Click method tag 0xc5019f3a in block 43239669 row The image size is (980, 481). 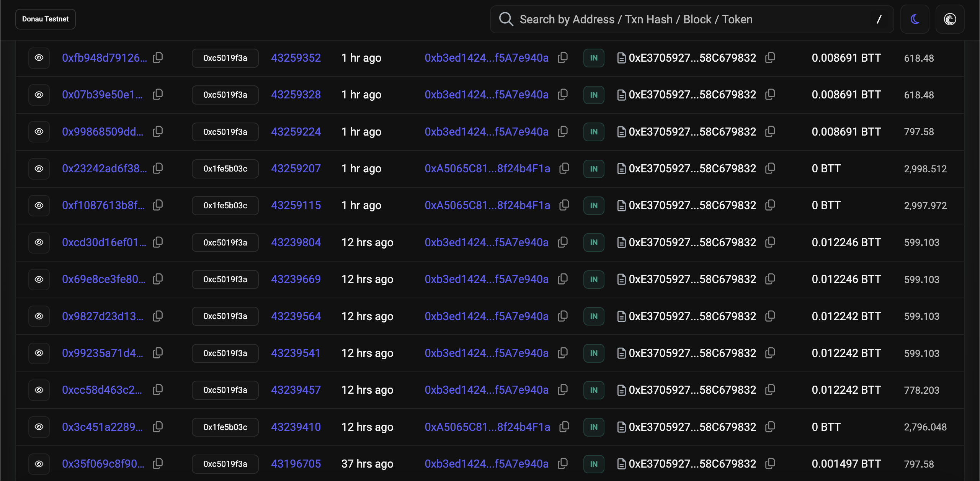coord(225,279)
